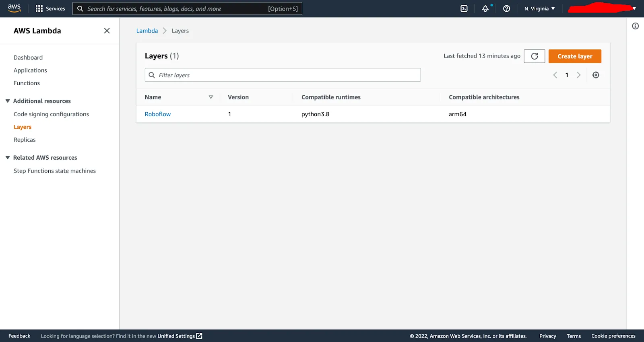Click the Version column header
644x342 pixels.
pos(238,97)
